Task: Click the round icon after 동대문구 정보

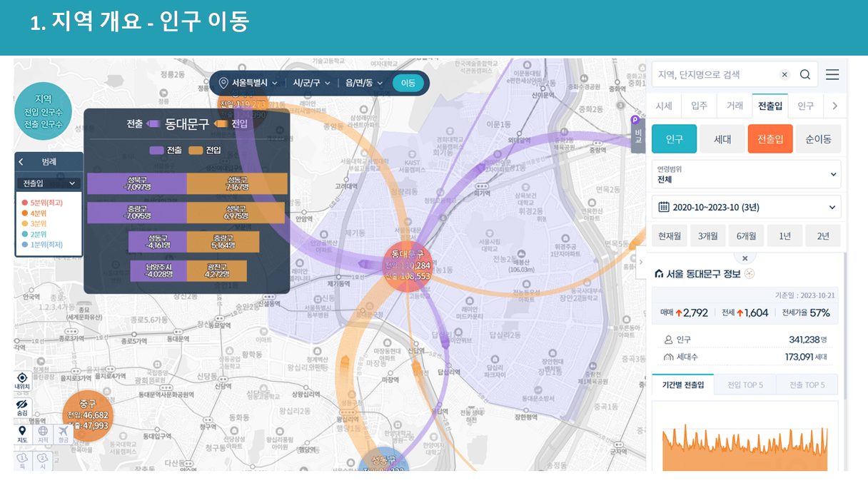Action: click(x=749, y=274)
